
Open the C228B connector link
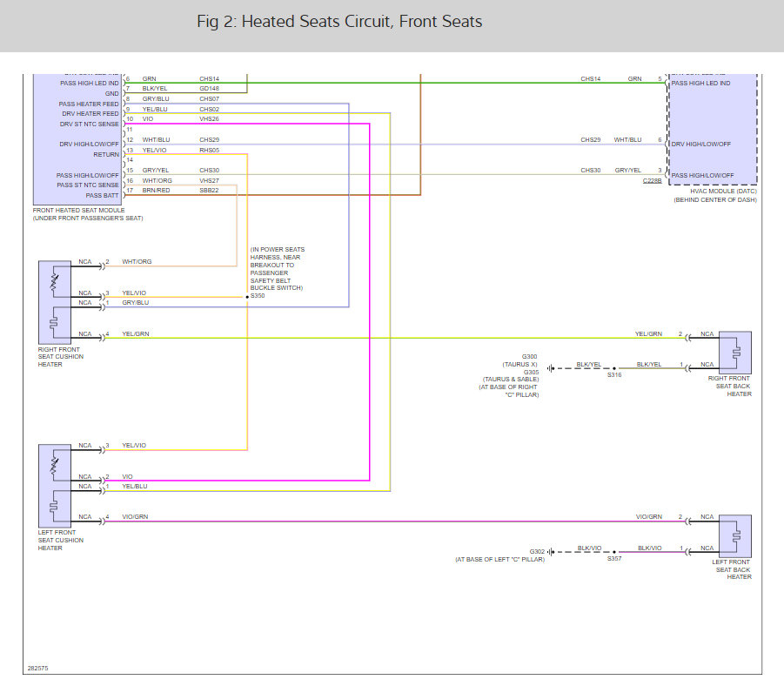652,180
